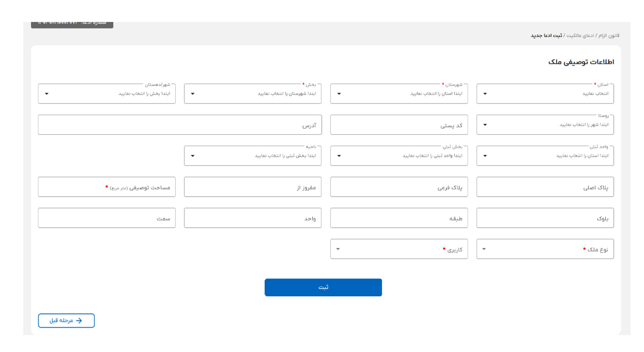Click the آدرس input field
Image resolution: width=644 pixels, height=352 pixels.
point(180,125)
